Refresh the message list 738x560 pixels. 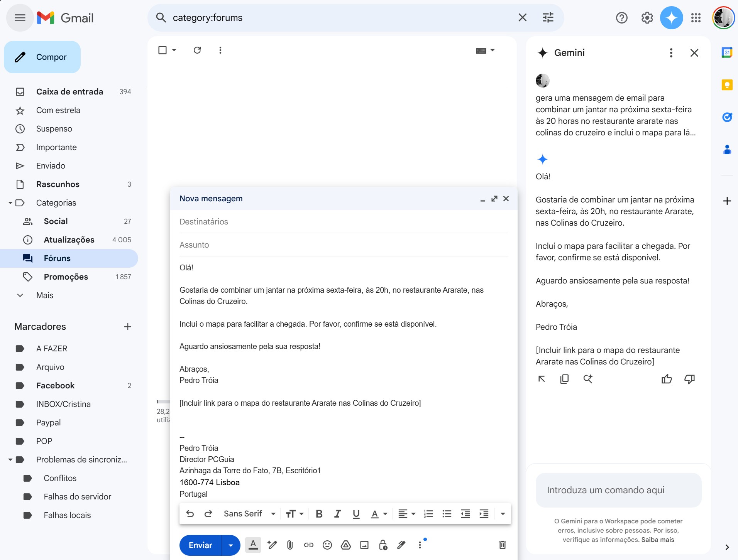197,50
